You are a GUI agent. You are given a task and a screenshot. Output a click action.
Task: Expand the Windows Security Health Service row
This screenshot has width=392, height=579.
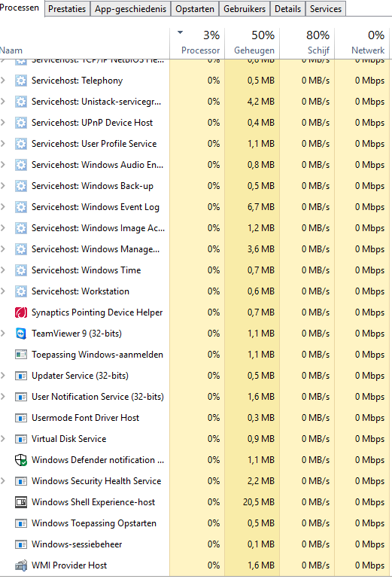tap(3, 481)
